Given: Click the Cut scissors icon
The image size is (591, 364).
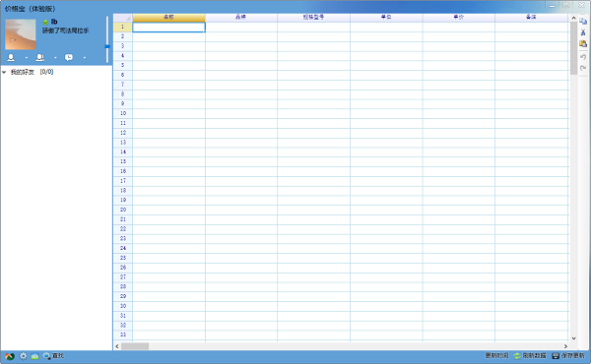Looking at the screenshot, I should pos(583,32).
